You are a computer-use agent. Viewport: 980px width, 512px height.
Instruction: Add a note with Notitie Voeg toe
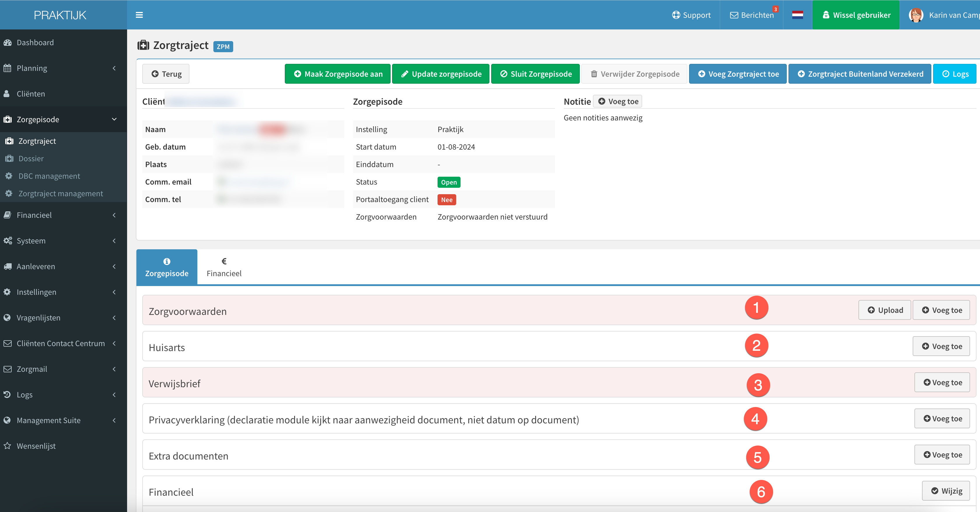click(x=618, y=101)
